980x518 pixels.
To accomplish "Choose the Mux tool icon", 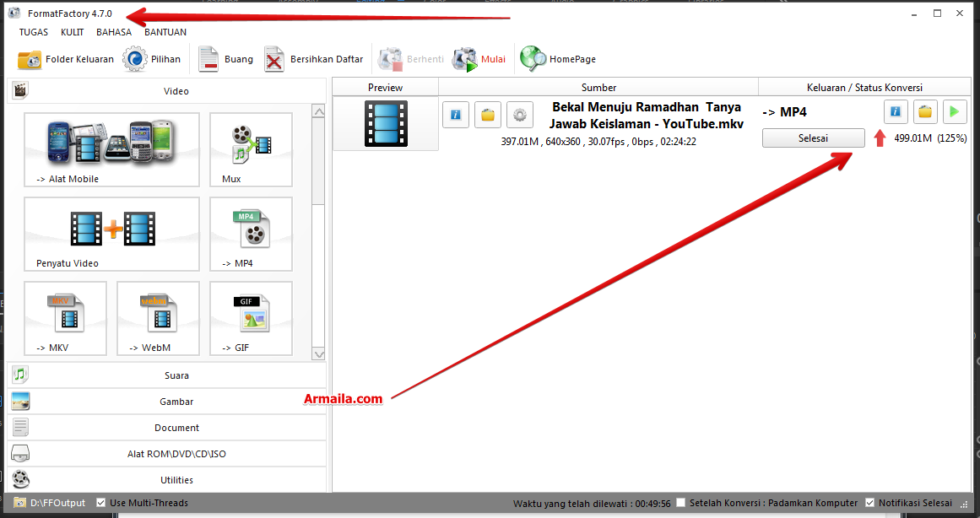I will (251, 150).
